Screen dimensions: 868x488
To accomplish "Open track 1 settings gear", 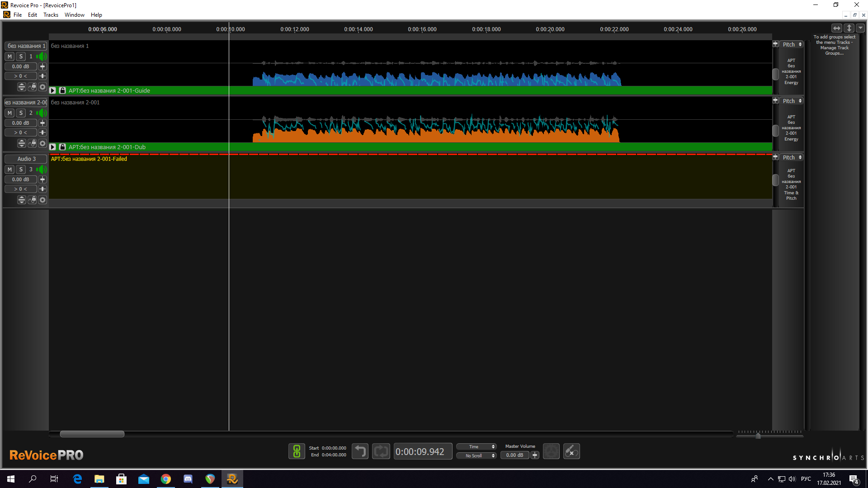I will click(42, 87).
